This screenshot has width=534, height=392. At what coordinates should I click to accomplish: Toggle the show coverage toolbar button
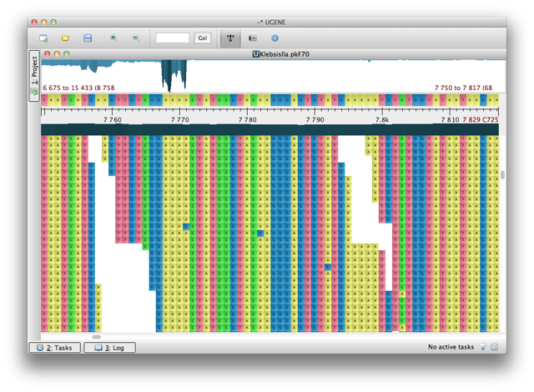tap(230, 38)
